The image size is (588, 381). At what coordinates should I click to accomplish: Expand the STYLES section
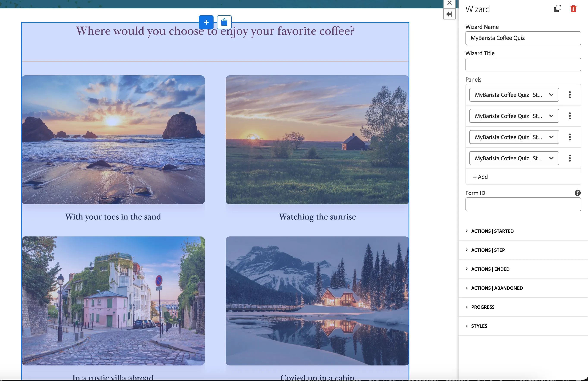click(523, 326)
